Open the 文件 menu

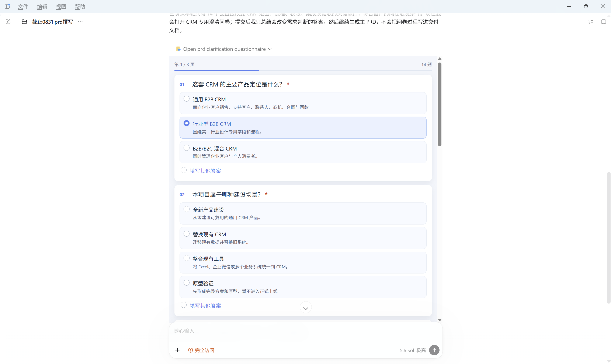pos(23,7)
